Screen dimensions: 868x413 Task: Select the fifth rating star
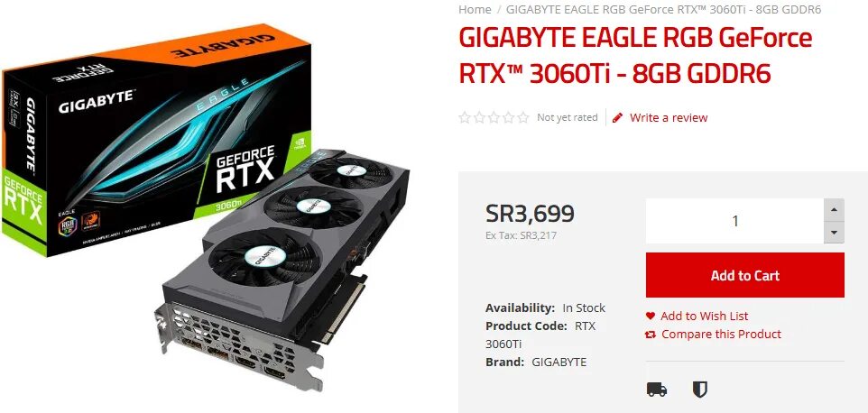[x=523, y=117]
